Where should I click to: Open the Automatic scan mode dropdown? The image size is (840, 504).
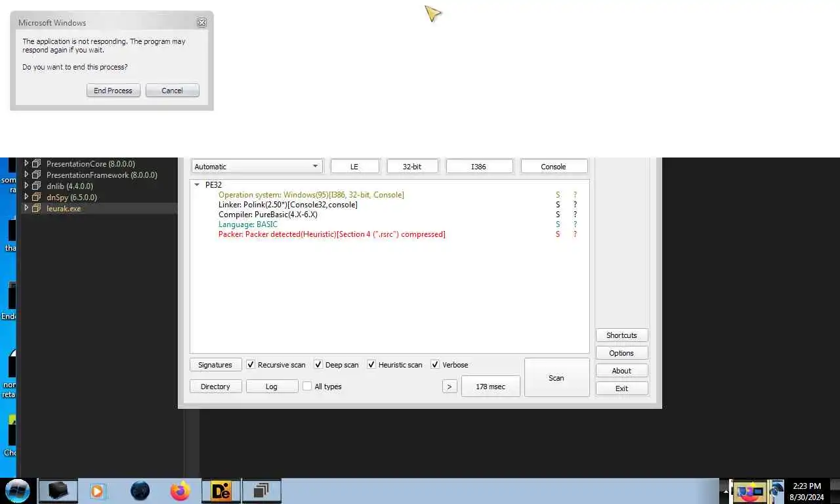(257, 167)
